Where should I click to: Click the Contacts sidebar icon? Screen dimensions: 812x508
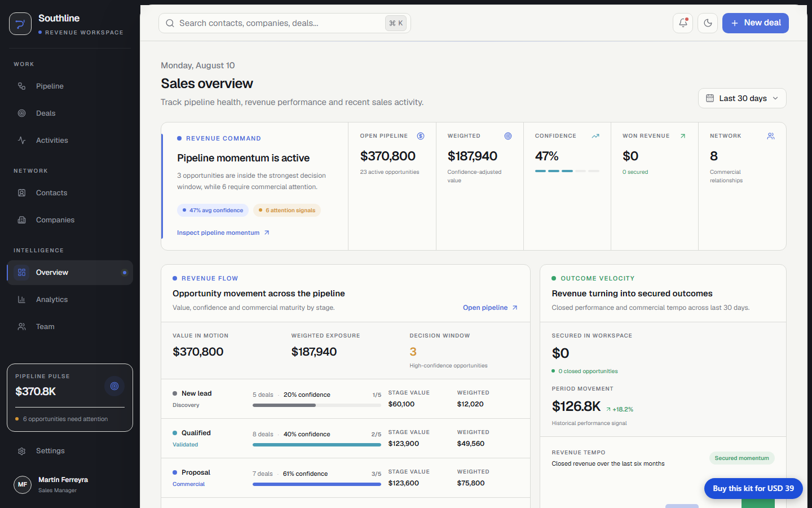coord(22,193)
